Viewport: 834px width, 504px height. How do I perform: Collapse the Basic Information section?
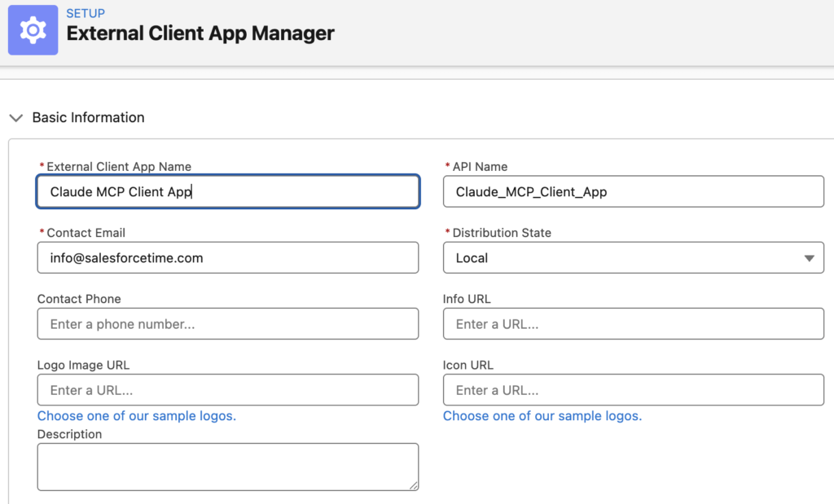click(x=16, y=118)
